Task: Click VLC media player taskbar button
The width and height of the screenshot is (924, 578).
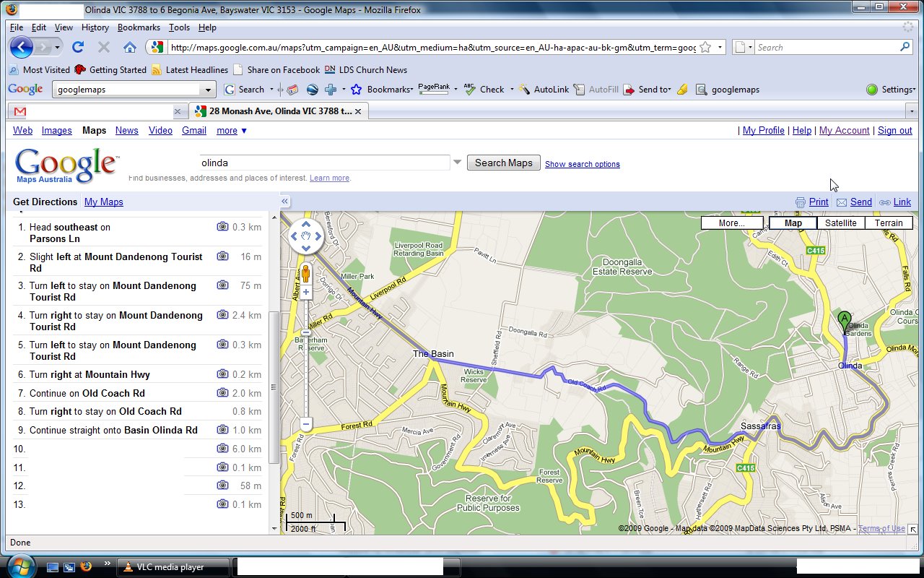Action: [173, 567]
